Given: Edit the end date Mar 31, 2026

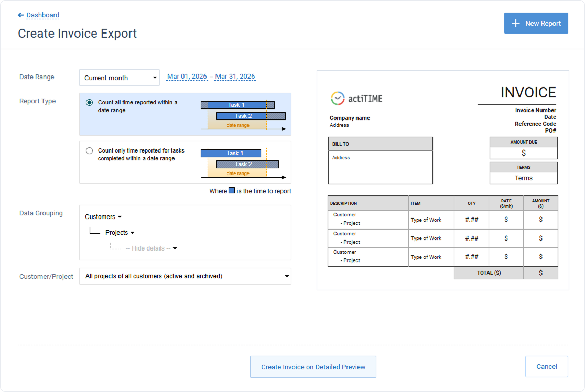Looking at the screenshot, I should [234, 76].
